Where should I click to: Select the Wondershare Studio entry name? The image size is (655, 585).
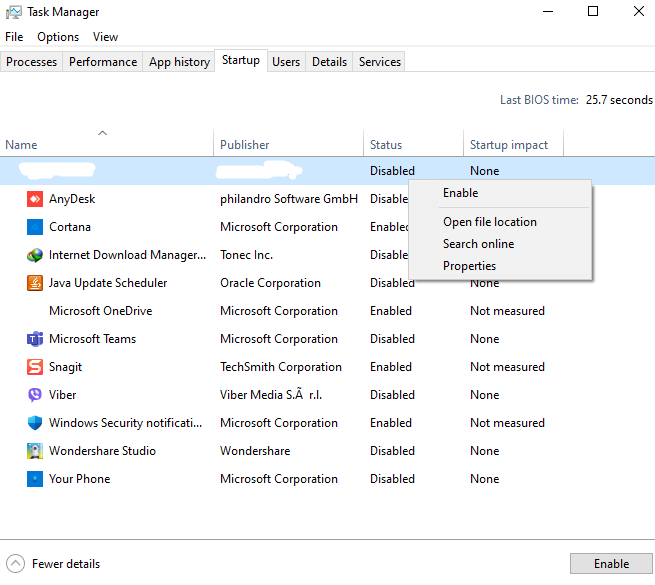tap(102, 451)
